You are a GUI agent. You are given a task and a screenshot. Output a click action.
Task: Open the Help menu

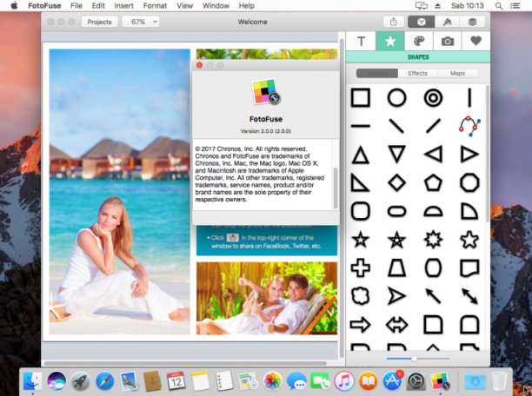click(247, 6)
